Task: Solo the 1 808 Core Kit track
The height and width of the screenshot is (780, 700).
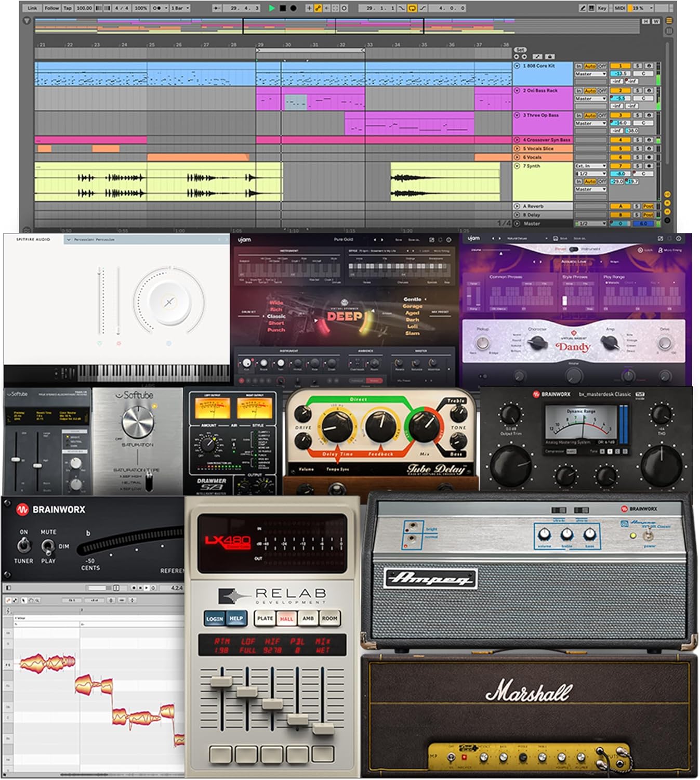Action: (637, 66)
